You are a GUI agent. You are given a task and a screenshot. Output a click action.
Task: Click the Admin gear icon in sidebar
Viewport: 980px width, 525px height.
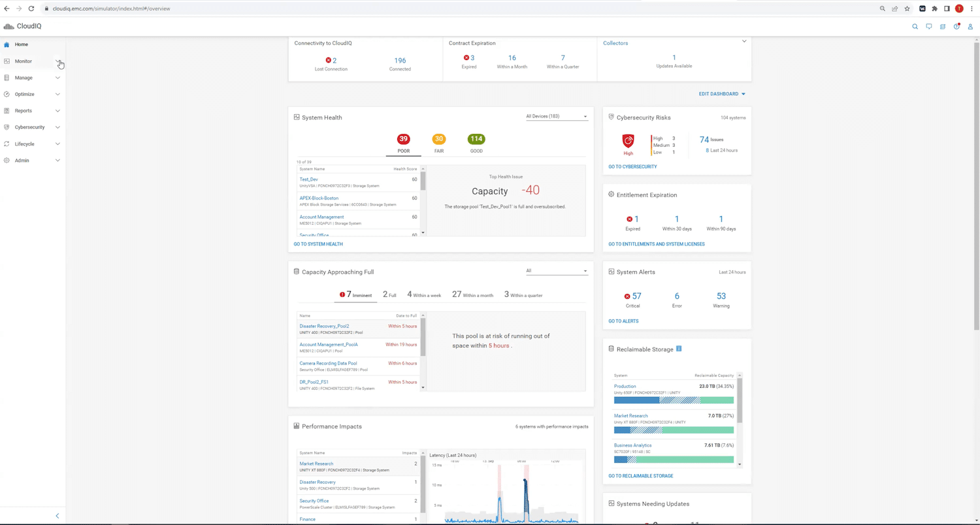(7, 160)
